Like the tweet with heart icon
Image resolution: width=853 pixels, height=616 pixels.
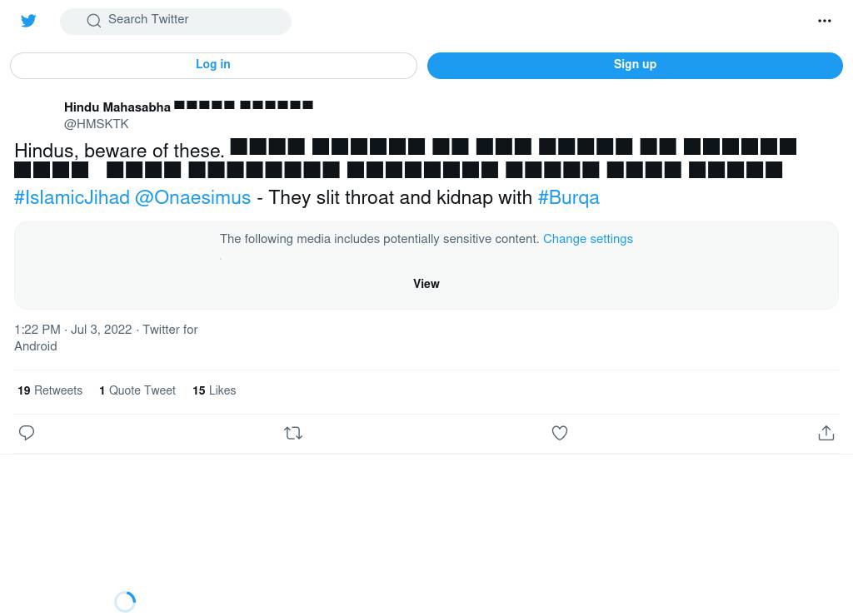click(x=560, y=433)
